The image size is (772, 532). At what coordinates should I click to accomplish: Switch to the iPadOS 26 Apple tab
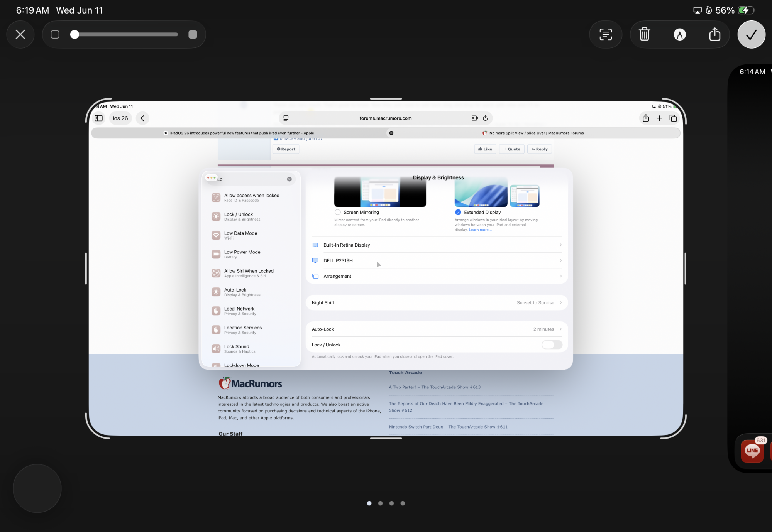pyautogui.click(x=239, y=133)
